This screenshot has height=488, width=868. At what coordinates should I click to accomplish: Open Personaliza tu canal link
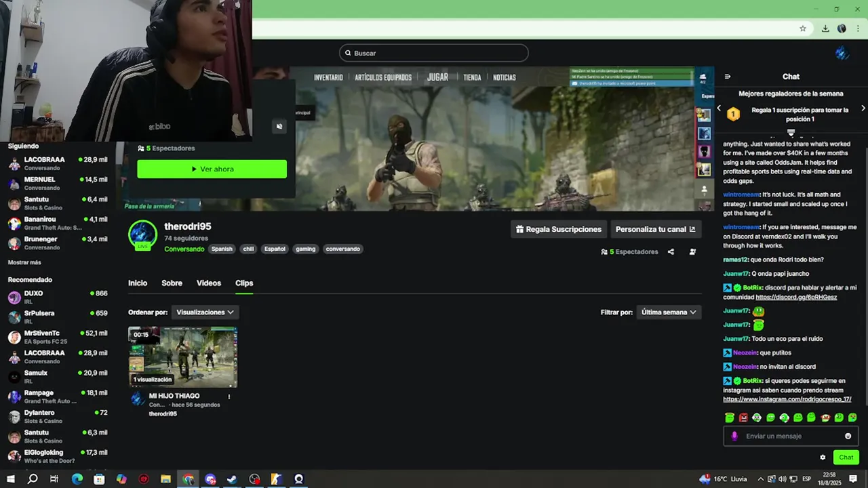tap(656, 229)
